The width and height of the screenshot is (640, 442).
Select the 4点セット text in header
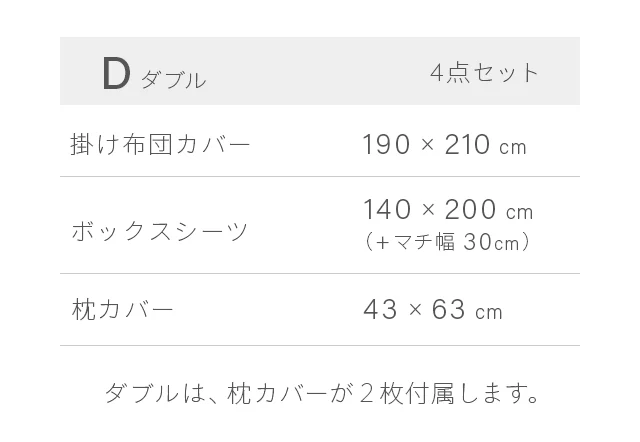(x=485, y=73)
